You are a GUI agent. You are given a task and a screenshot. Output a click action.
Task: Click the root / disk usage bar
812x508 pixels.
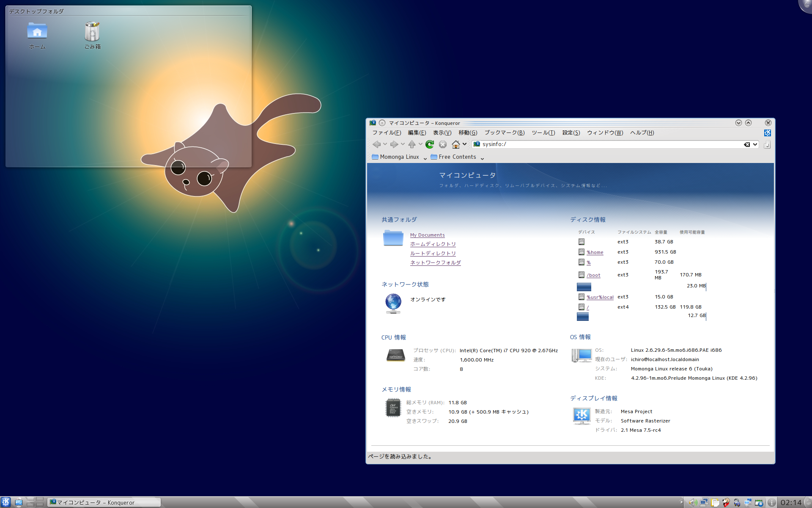(583, 317)
